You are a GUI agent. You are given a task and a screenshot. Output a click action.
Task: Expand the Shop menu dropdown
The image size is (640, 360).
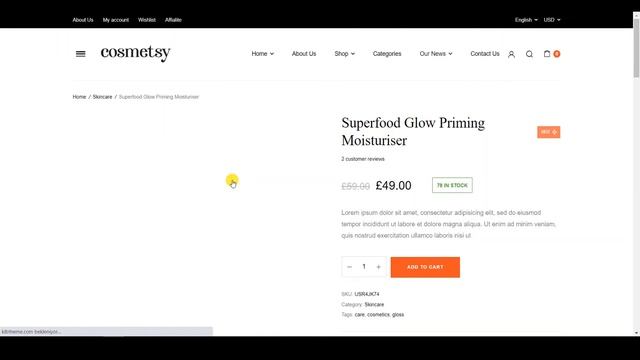click(344, 53)
